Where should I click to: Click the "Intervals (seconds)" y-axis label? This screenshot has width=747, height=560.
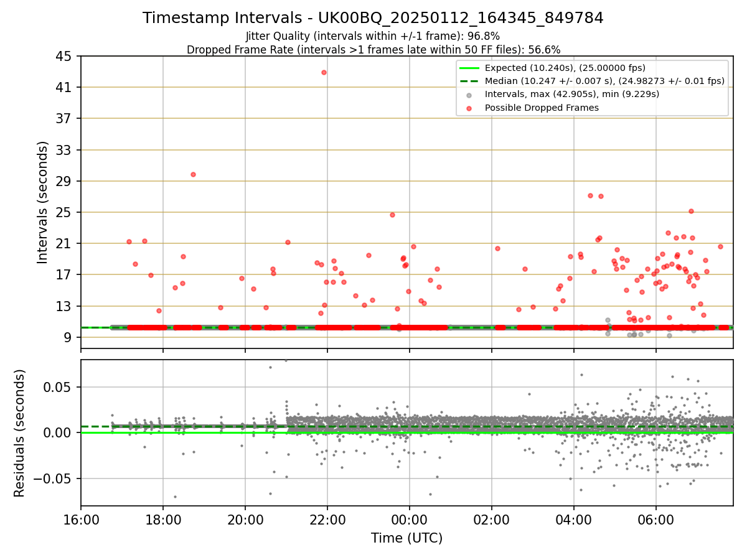tap(42, 202)
